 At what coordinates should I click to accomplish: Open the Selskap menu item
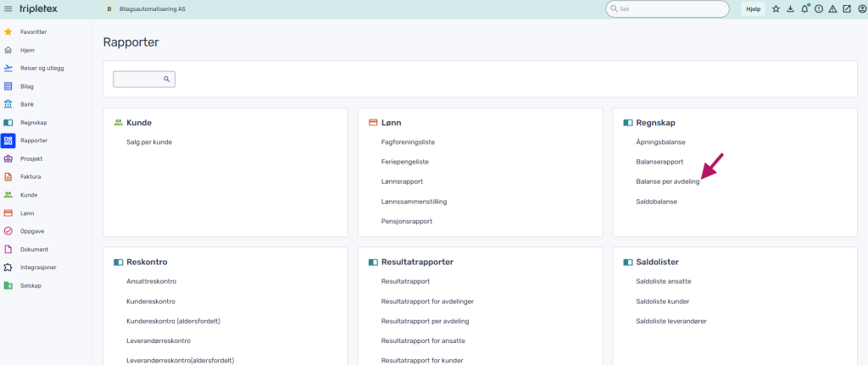31,285
